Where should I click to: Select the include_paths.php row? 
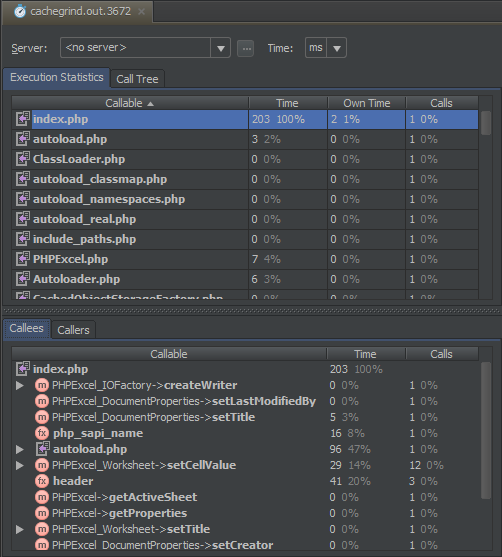245,239
